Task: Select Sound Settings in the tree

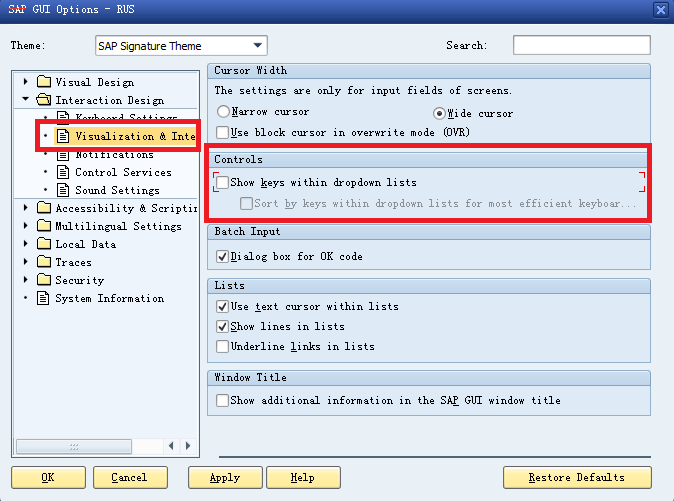Action: tap(117, 190)
